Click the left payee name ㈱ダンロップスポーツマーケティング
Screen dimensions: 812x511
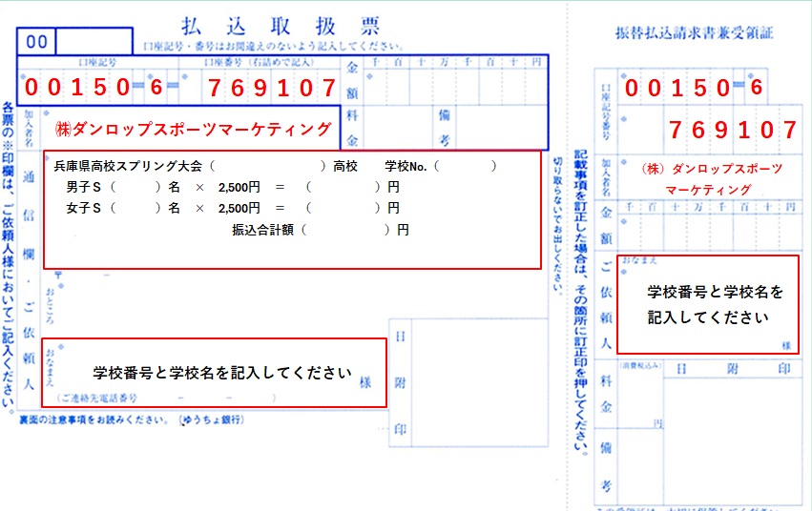(x=194, y=129)
